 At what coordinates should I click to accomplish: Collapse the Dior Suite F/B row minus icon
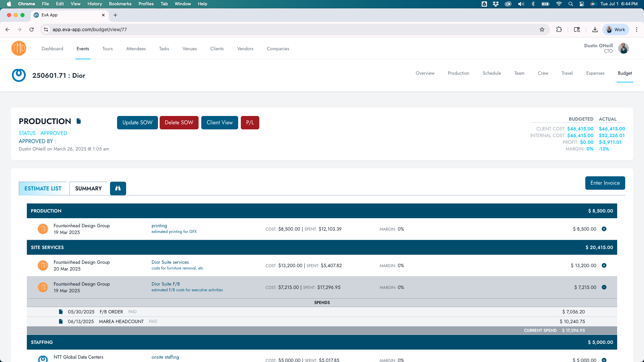point(604,287)
